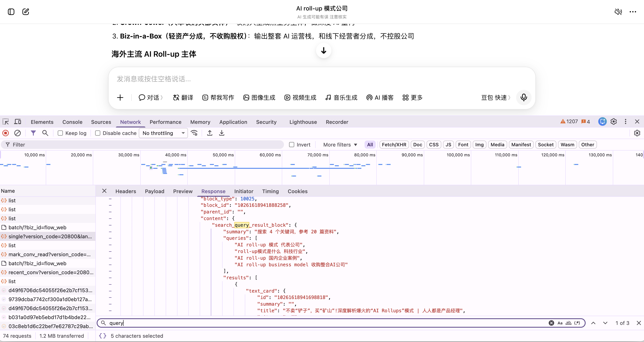Filter requests by Fetch/XHR
Image resolution: width=644 pixels, height=342 pixels.
tap(394, 145)
